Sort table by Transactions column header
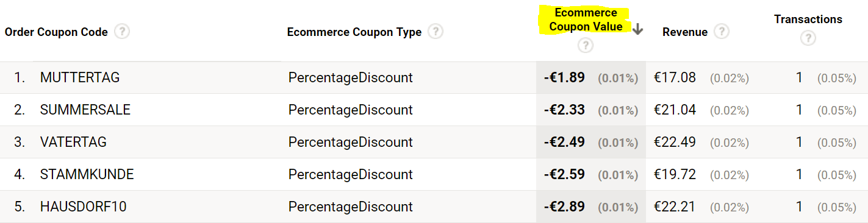Image resolution: width=868 pixels, height=223 pixels. tap(808, 19)
